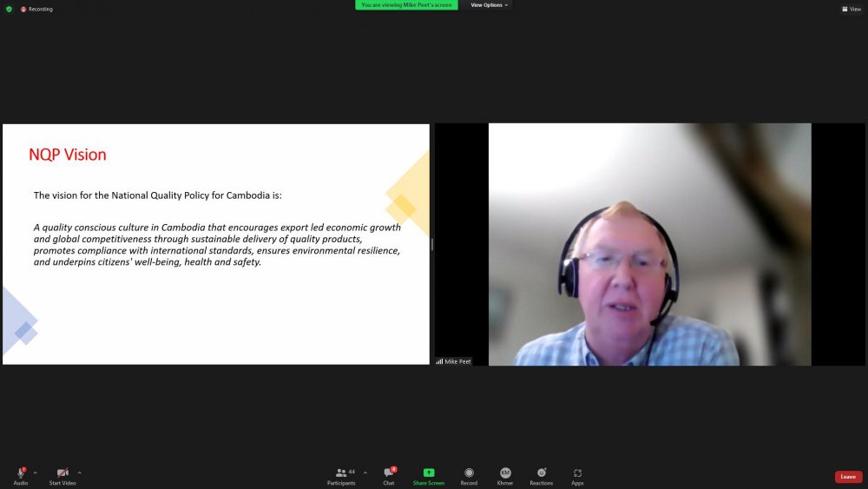The image size is (868, 489).
Task: Open the Chat panel
Action: coord(389,472)
